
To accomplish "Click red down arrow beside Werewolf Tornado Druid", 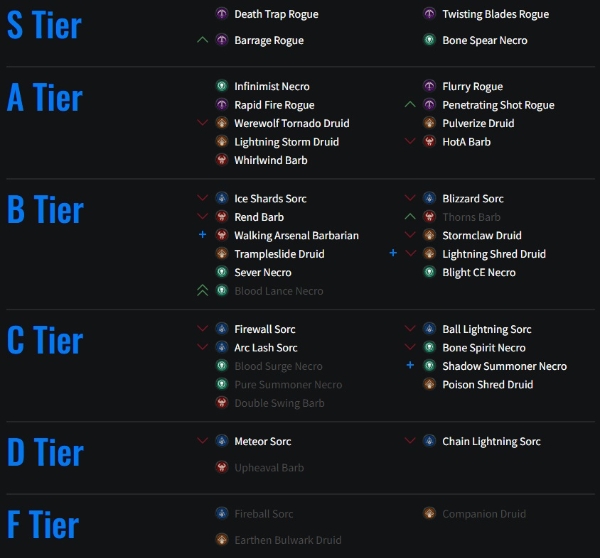I will pos(202,122).
